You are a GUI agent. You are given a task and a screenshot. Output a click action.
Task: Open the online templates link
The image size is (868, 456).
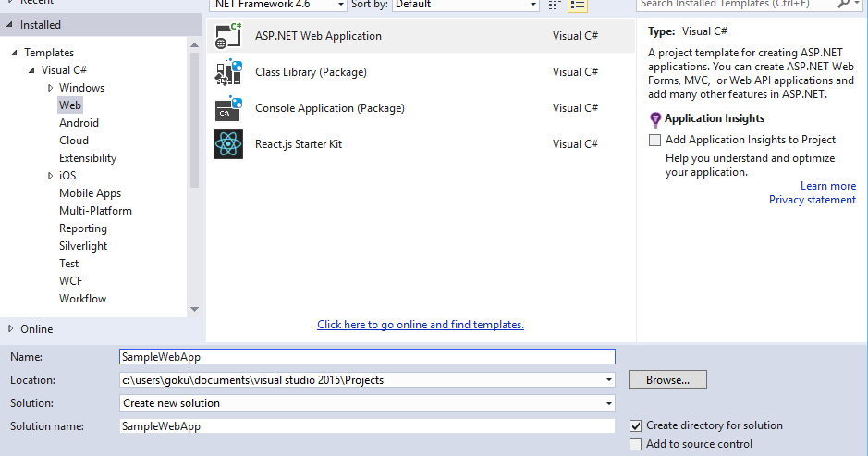421,325
